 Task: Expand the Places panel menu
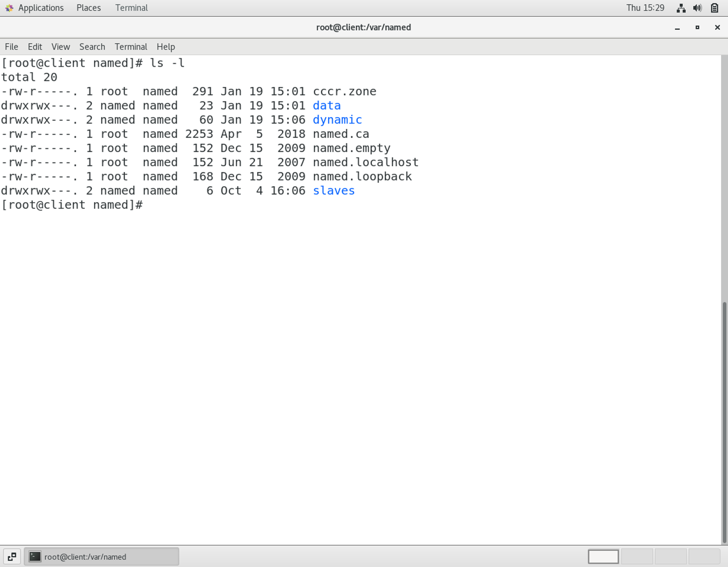tap(88, 8)
